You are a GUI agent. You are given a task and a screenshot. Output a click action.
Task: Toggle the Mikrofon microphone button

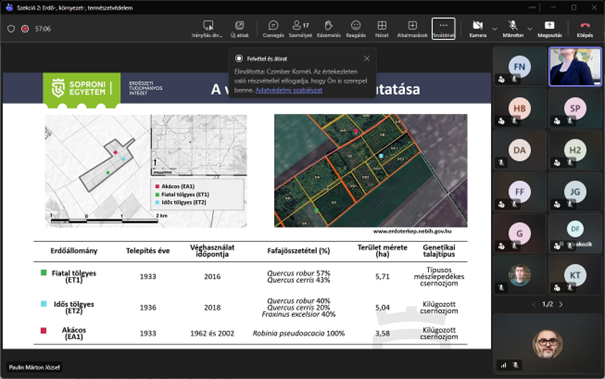(513, 29)
